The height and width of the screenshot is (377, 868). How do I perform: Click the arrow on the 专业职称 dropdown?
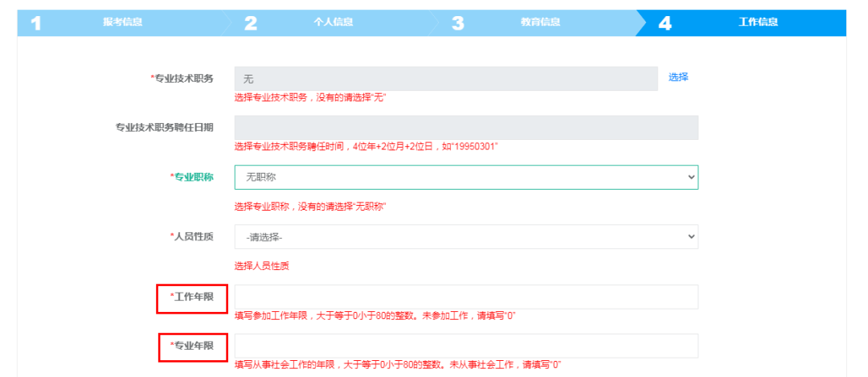pos(690,177)
